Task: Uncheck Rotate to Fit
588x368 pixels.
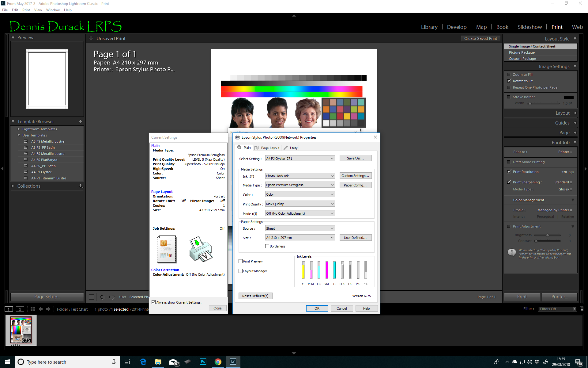Action: 509,81
